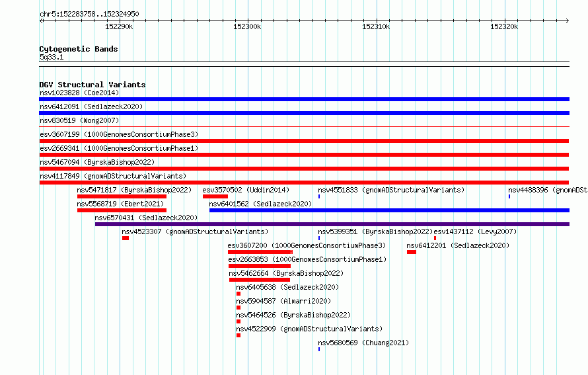
Task: Open esv3607200 (1000GenomesConsortiumPhase3) label
Action: tap(307, 245)
